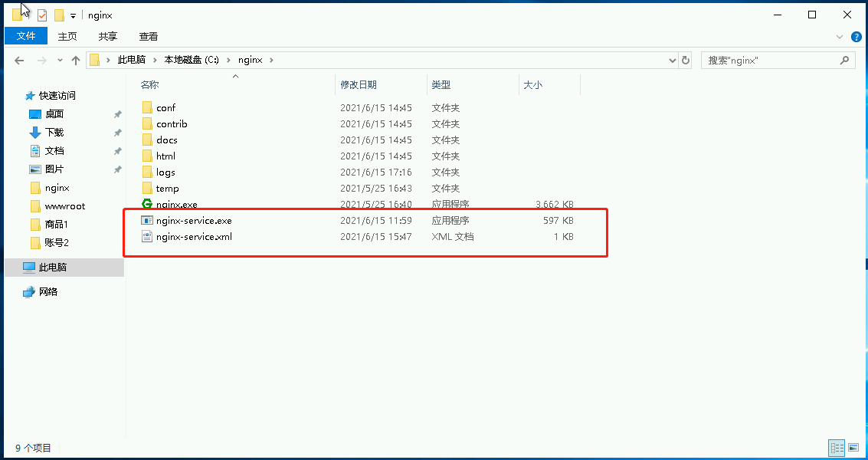The height and width of the screenshot is (460, 868).
Task: Open Customize Quick Access Toolbar dropdown
Action: [x=73, y=15]
